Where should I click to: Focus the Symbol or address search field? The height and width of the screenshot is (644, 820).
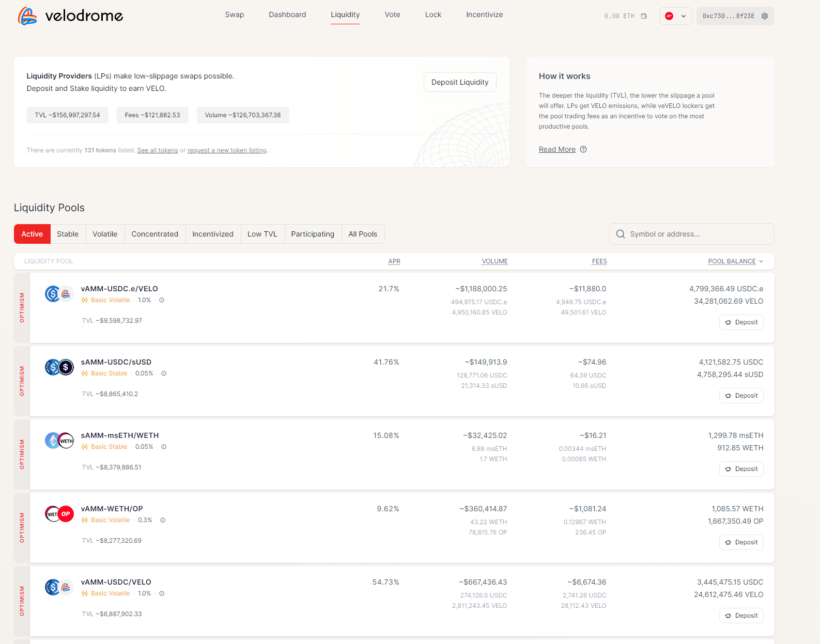pyautogui.click(x=692, y=234)
